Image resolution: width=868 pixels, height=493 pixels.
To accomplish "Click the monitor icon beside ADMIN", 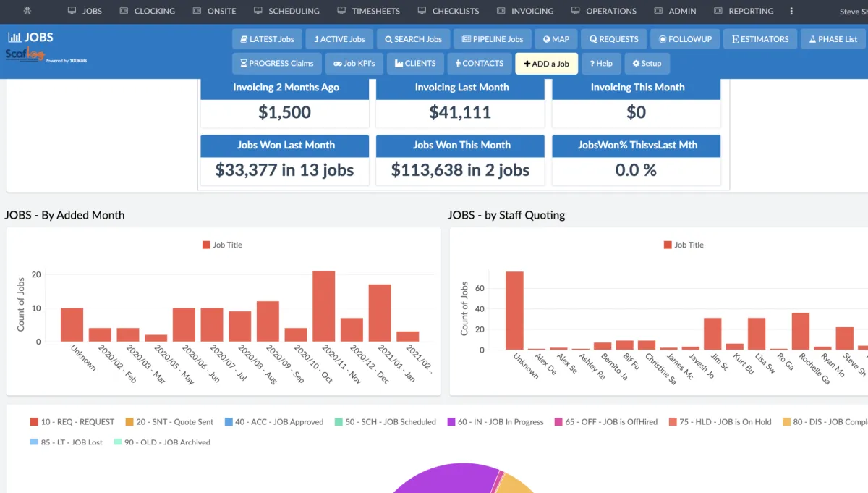I will point(658,12).
